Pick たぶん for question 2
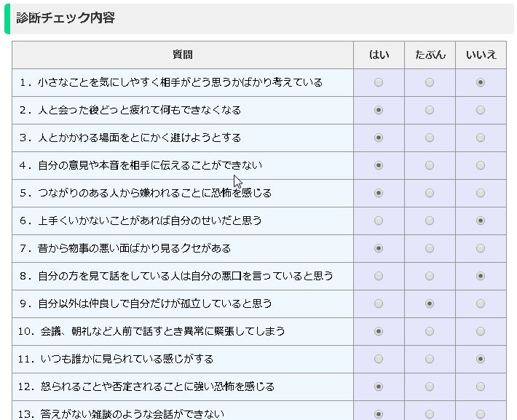Image resolution: width=517 pixels, height=420 pixels. pos(430,111)
